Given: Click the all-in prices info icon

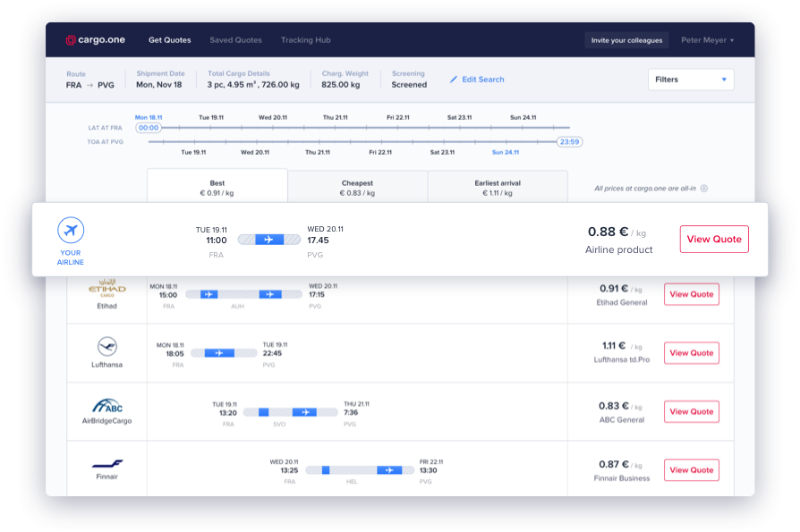Looking at the screenshot, I should [704, 189].
